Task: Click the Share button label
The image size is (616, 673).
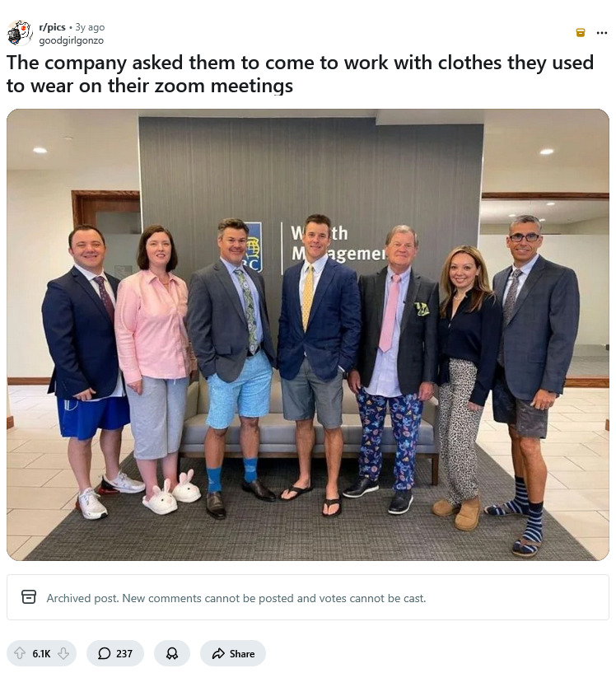Action: coord(242,653)
